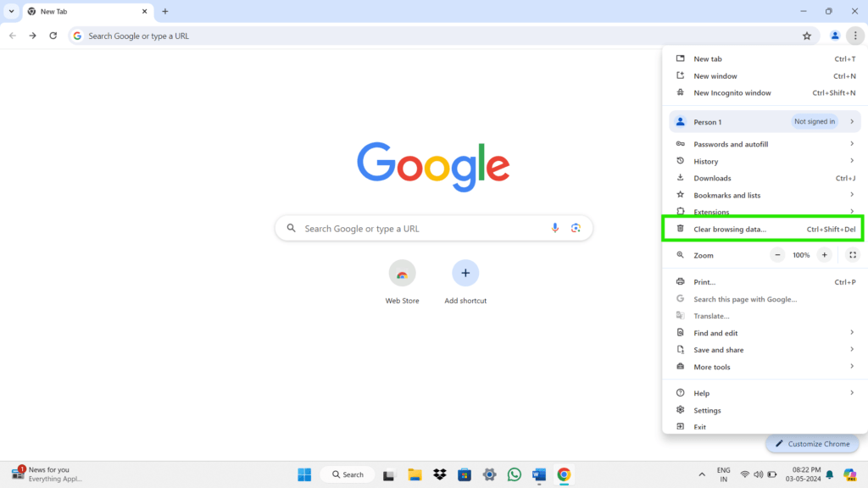Viewport: 868px width, 488px height.
Task: Expand the More tools submenu
Action: pyautogui.click(x=765, y=367)
